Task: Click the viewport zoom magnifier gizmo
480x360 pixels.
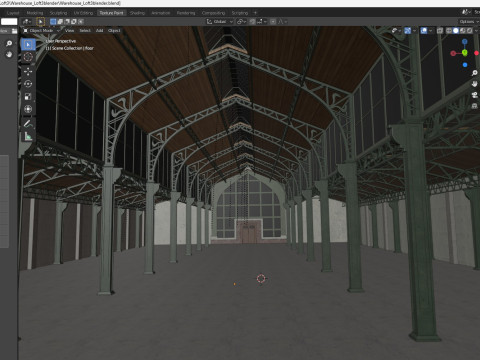Action: [475, 73]
